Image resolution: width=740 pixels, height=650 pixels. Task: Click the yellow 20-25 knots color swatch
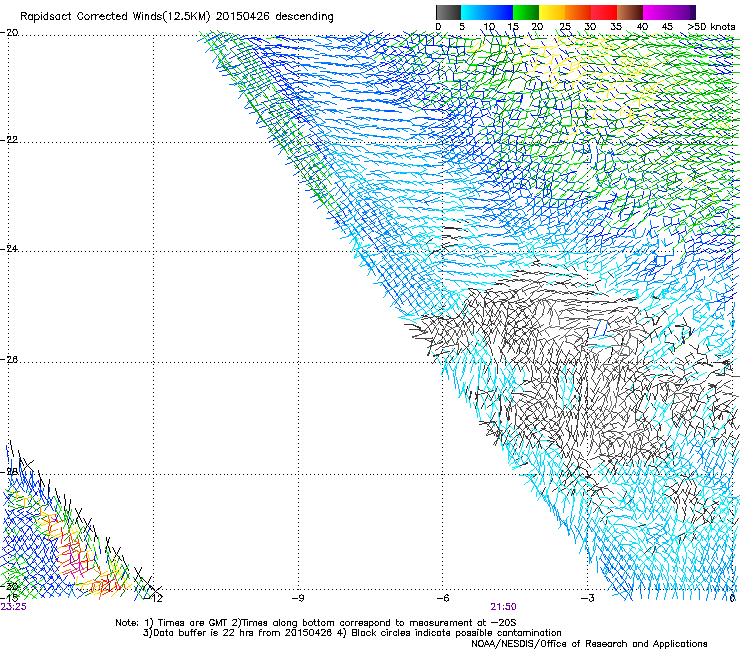click(x=552, y=12)
